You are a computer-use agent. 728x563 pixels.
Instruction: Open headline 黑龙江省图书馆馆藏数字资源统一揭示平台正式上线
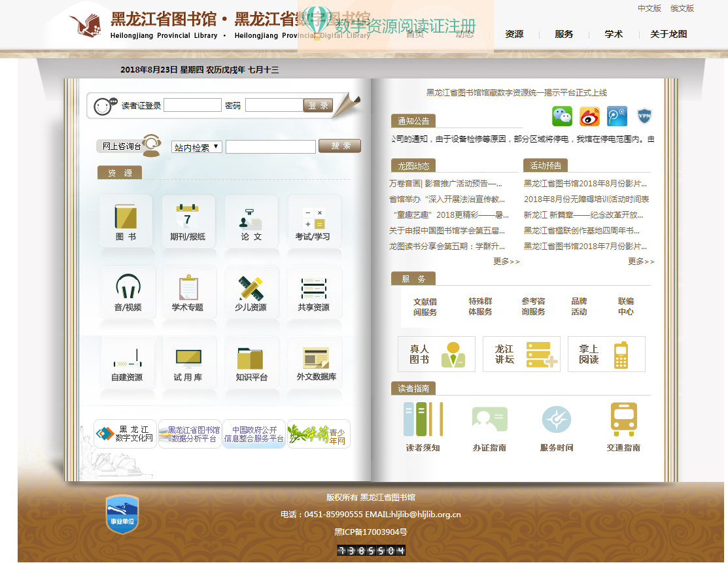516,92
